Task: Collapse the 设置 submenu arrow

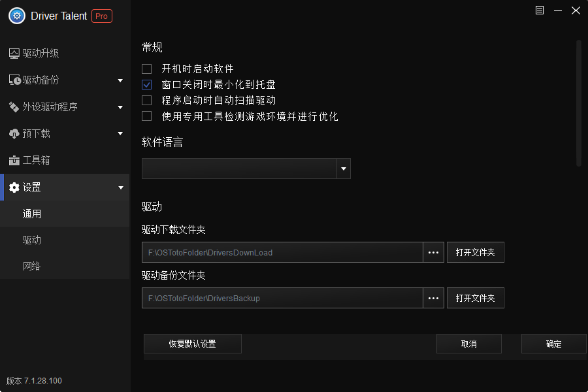Action: [121, 188]
